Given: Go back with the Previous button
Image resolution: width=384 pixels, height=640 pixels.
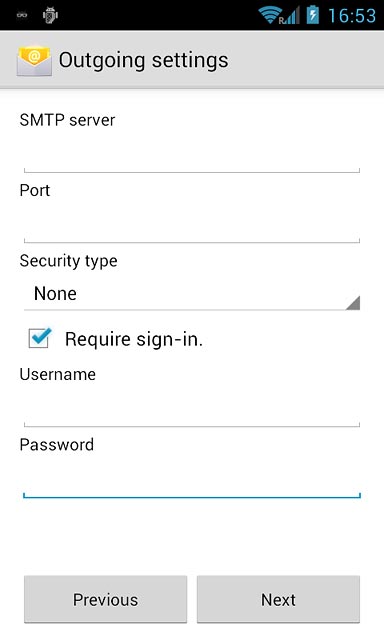Looking at the screenshot, I should coord(105,599).
